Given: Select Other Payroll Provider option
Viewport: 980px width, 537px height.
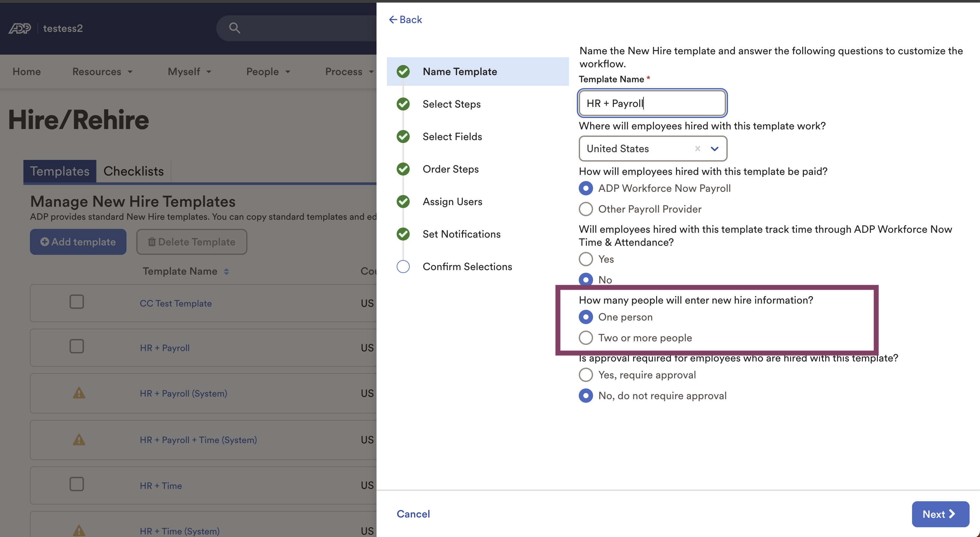Looking at the screenshot, I should 586,209.
